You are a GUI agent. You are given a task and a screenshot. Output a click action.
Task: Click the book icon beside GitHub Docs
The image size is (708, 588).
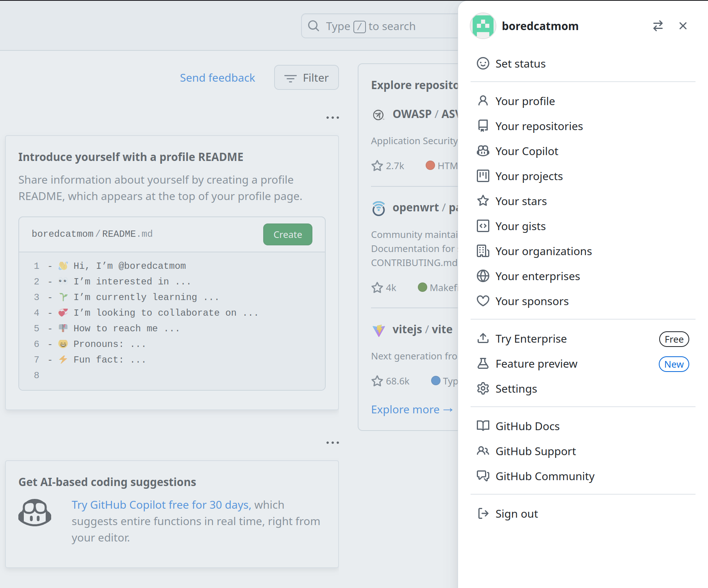tap(483, 426)
